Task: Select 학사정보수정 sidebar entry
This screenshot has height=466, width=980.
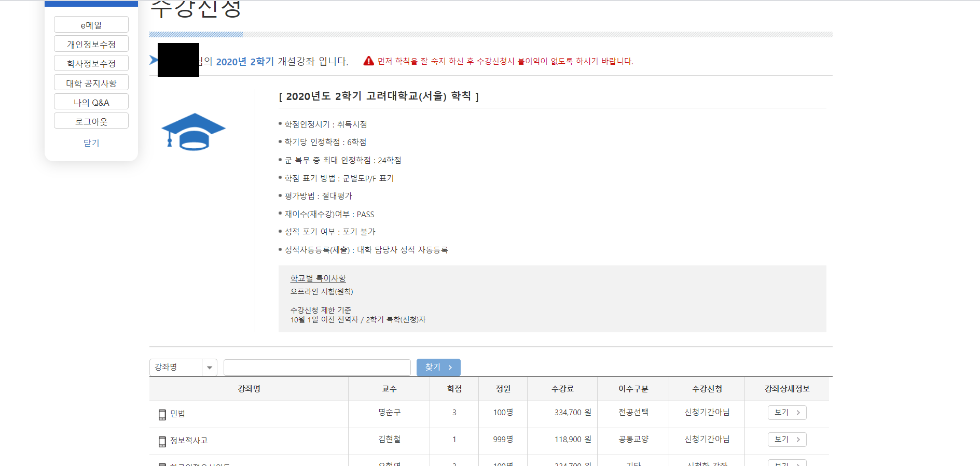Action: [91, 63]
